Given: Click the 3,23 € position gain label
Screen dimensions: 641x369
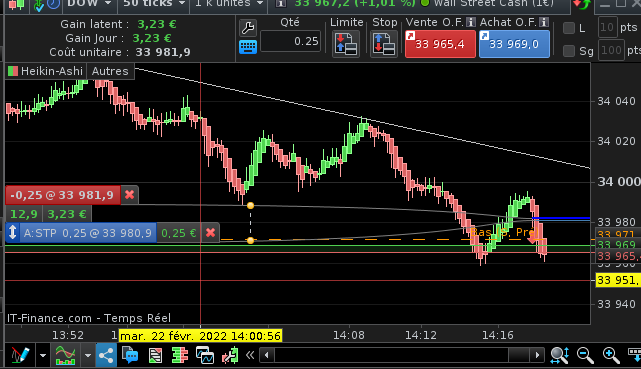Looking at the screenshot, I should tap(67, 214).
